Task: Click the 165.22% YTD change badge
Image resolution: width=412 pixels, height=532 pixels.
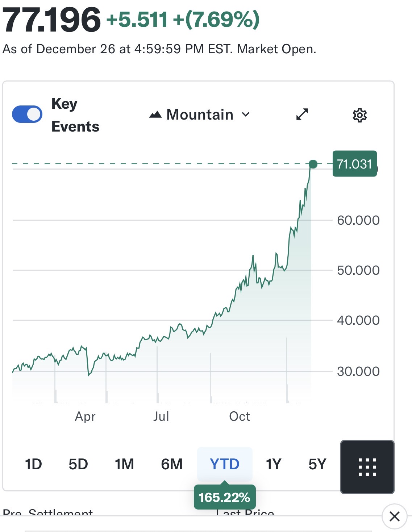Action: point(225,497)
